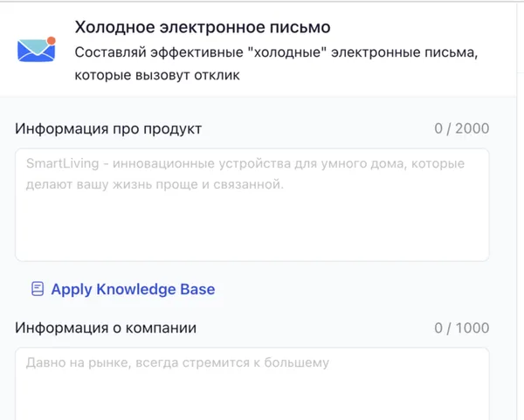Viewport: 524px width, 420px height.
Task: Click the 'которые вызовут отклик' subtitle line
Action: point(157,75)
